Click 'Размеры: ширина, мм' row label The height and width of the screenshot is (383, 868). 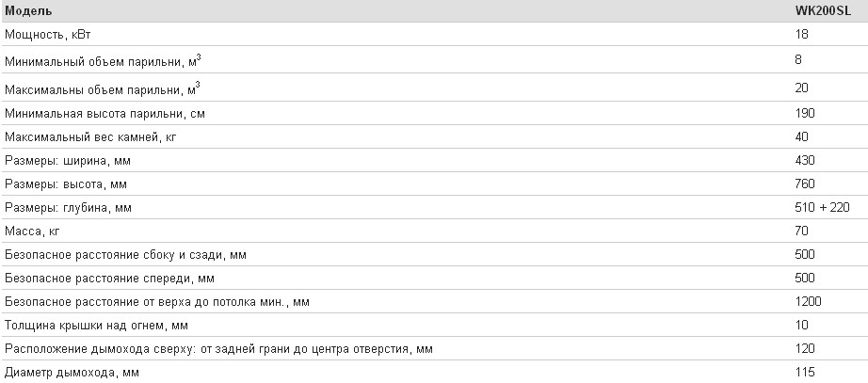tap(68, 161)
